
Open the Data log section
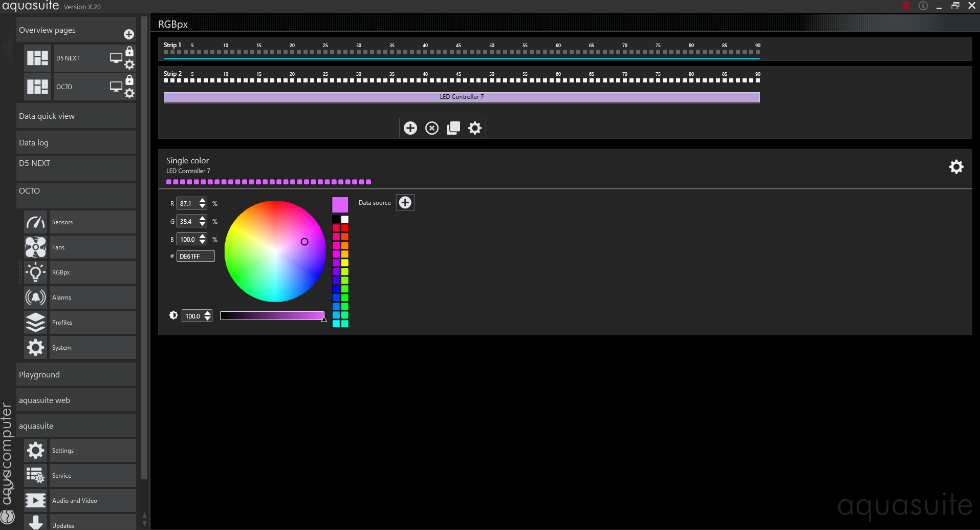pos(76,143)
